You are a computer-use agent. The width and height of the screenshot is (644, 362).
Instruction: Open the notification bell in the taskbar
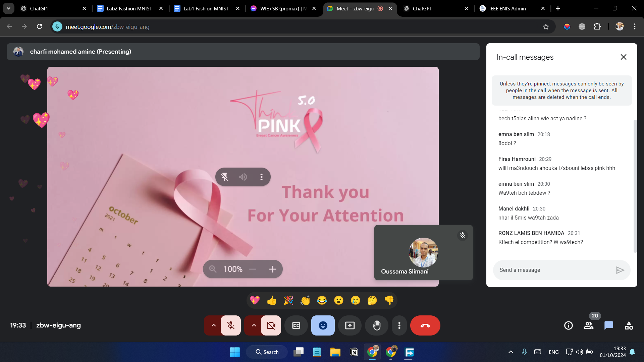(x=632, y=352)
